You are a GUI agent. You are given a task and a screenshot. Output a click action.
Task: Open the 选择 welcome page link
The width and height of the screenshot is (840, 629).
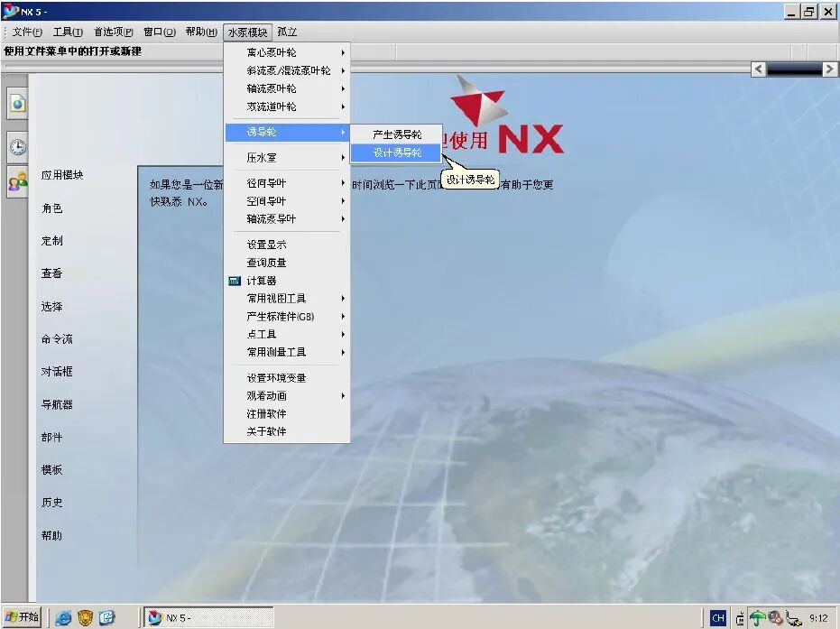[x=52, y=307]
